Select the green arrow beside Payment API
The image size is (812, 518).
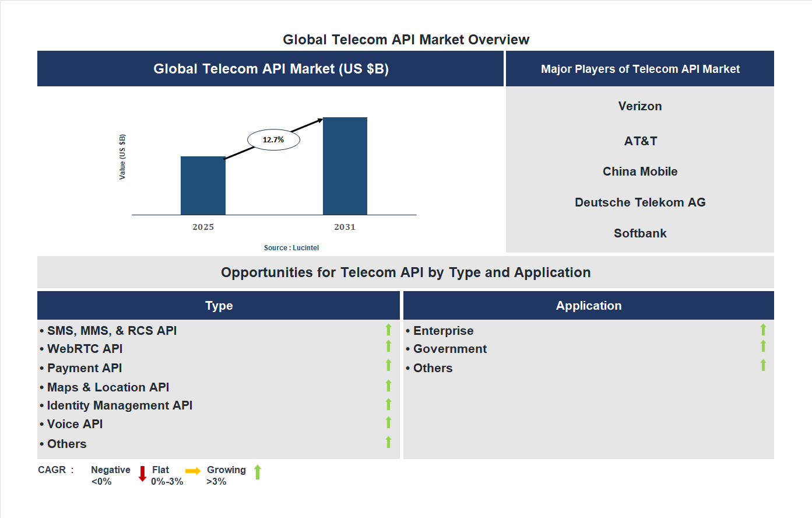388,366
